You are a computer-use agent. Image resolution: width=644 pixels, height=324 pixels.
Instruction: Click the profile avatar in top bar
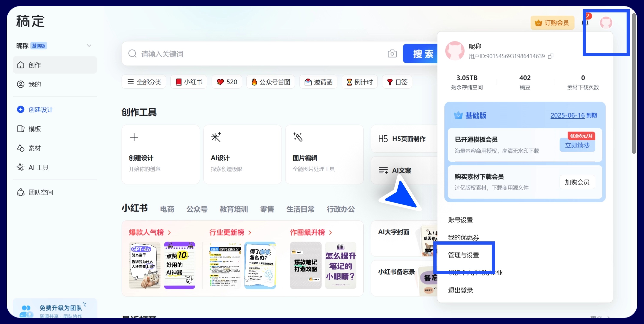pos(606,23)
